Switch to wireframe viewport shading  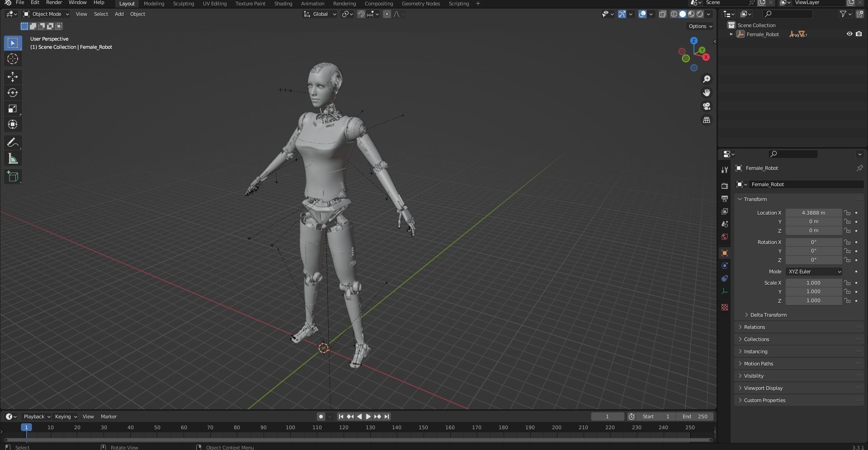point(674,14)
